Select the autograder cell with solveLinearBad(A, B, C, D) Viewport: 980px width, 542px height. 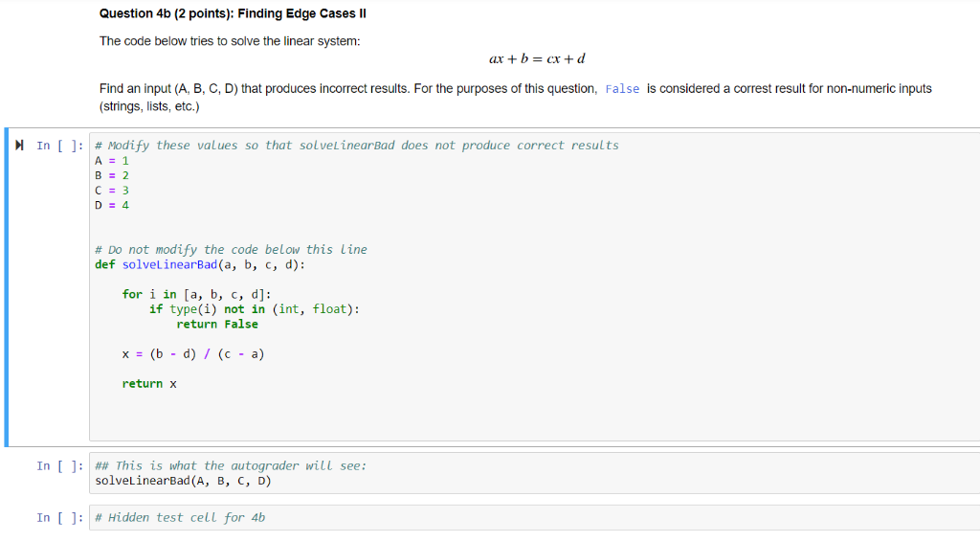point(534,473)
